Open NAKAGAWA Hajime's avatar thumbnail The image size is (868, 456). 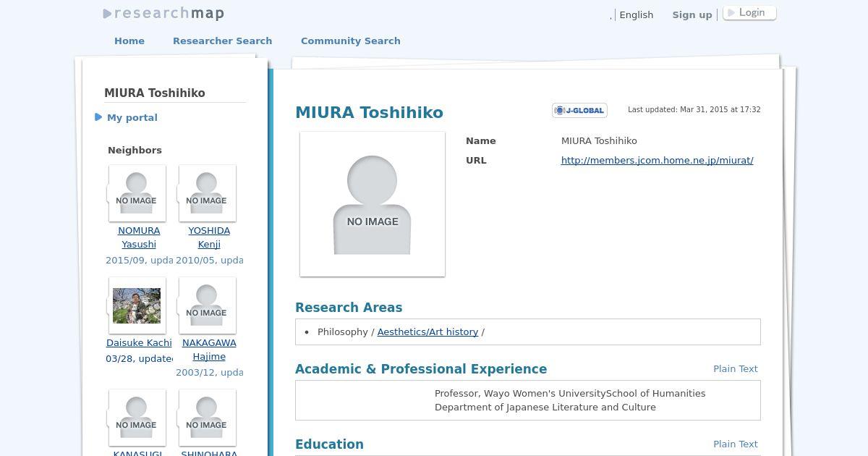(x=208, y=305)
